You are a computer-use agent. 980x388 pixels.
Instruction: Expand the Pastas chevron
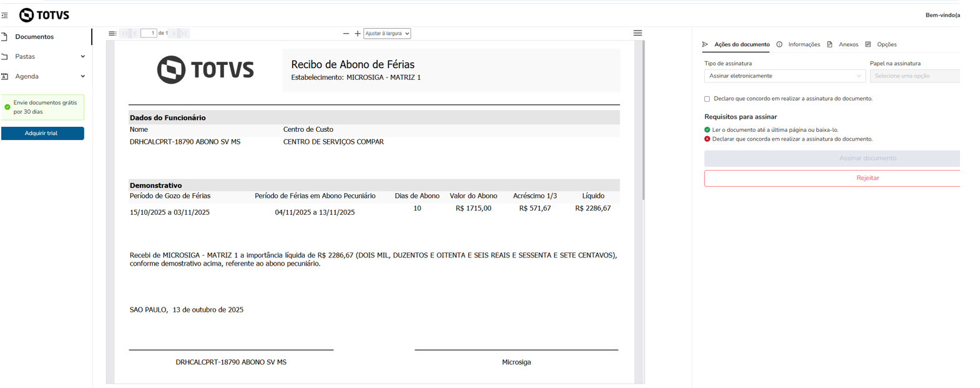(x=83, y=57)
